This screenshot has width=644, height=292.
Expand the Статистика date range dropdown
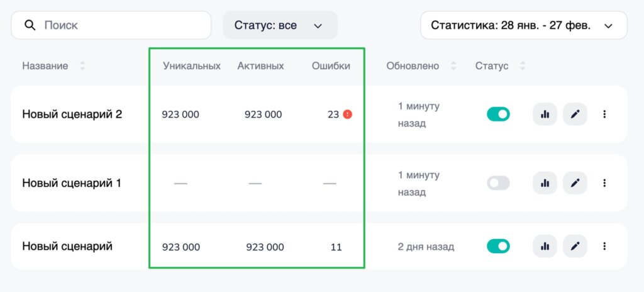pyautogui.click(x=523, y=26)
